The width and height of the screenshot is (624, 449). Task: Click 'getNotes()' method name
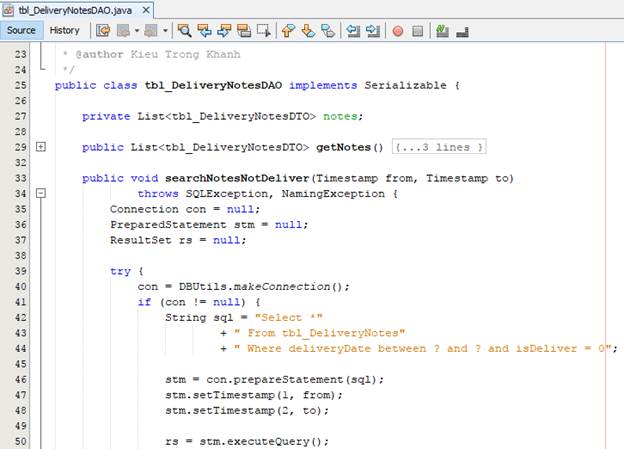coord(349,148)
